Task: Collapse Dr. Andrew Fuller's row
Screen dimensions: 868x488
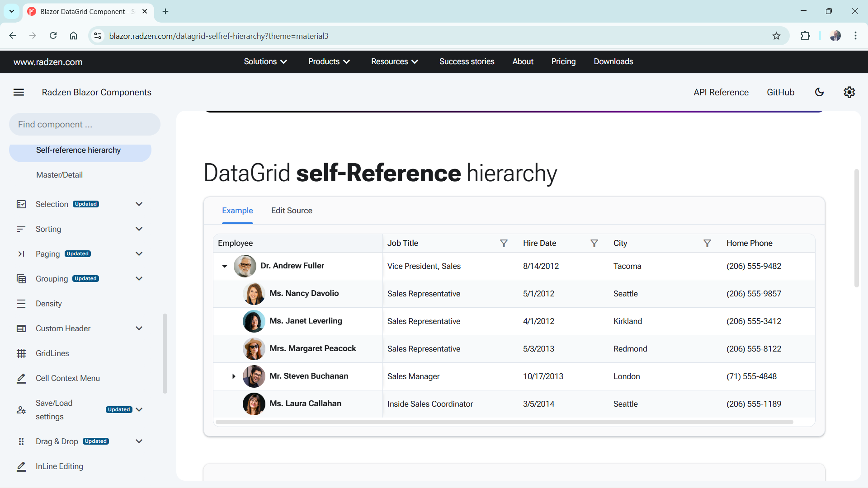Action: 225,266
